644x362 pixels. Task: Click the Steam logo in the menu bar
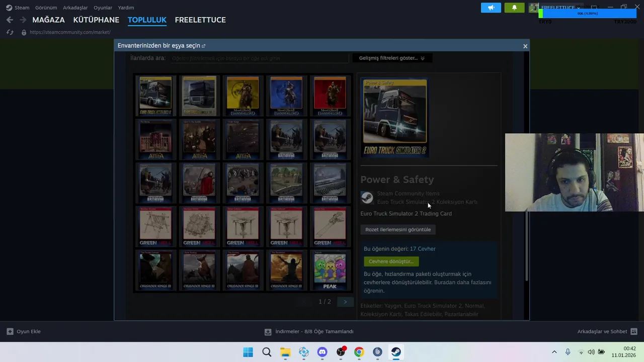point(9,8)
